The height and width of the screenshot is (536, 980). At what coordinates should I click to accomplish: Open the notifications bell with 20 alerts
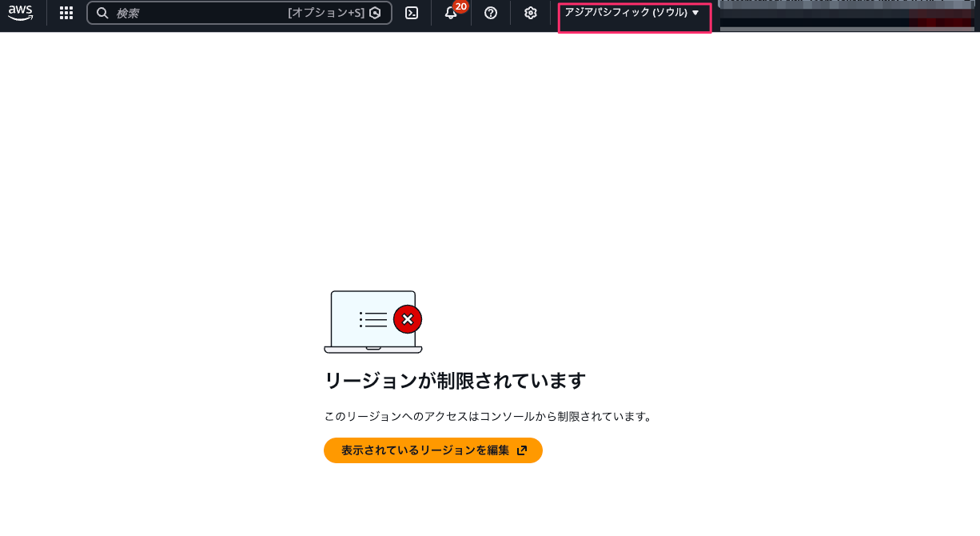point(450,13)
